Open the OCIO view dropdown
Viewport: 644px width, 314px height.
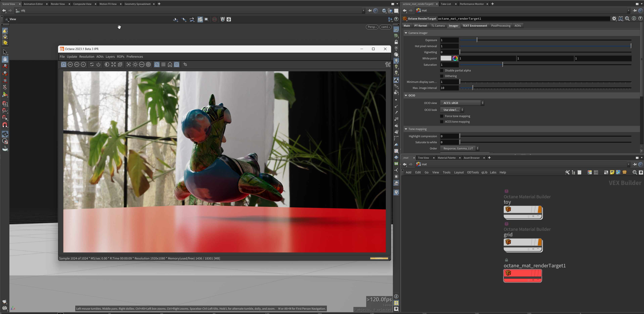point(462,103)
